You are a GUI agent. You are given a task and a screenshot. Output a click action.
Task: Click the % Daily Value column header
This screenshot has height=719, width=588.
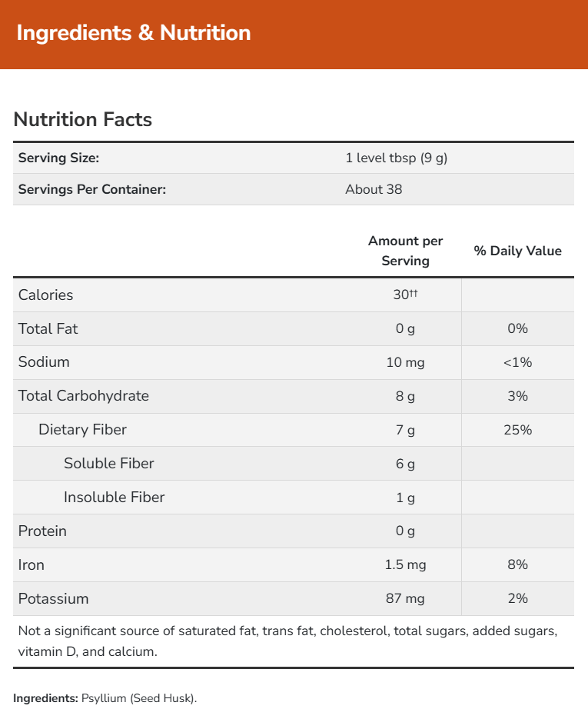(517, 251)
